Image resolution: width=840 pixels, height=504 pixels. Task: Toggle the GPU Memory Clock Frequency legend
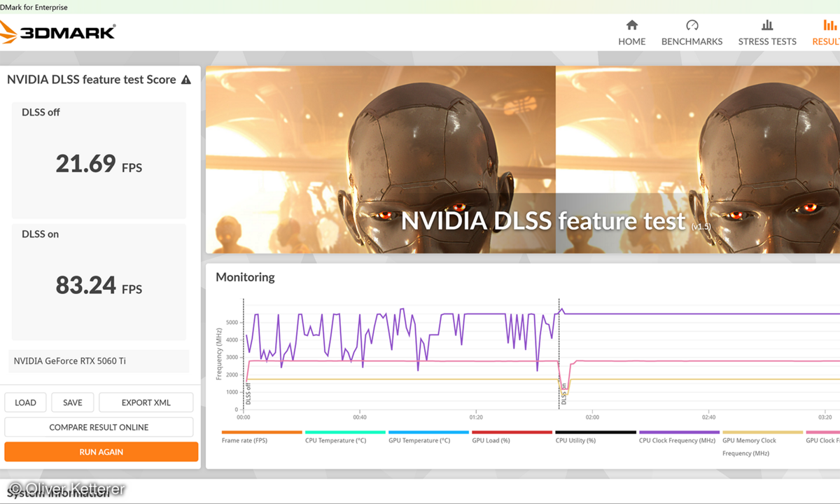click(762, 444)
